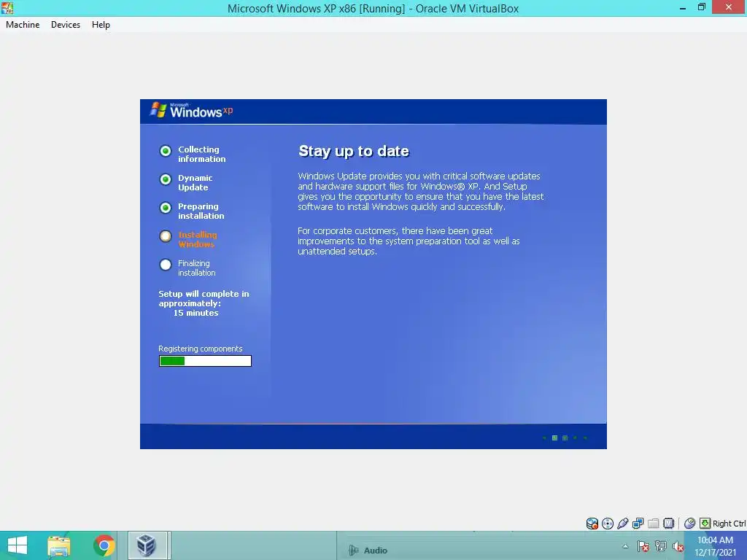Image resolution: width=747 pixels, height=560 pixels.
Task: Click the VirtualBox title bar app icon
Action: pos(7,7)
